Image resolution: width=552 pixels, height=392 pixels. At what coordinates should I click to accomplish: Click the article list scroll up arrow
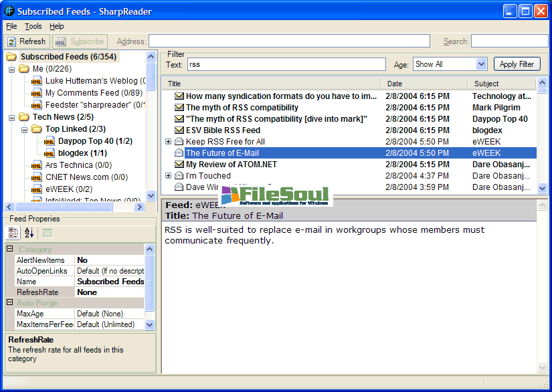[542, 84]
